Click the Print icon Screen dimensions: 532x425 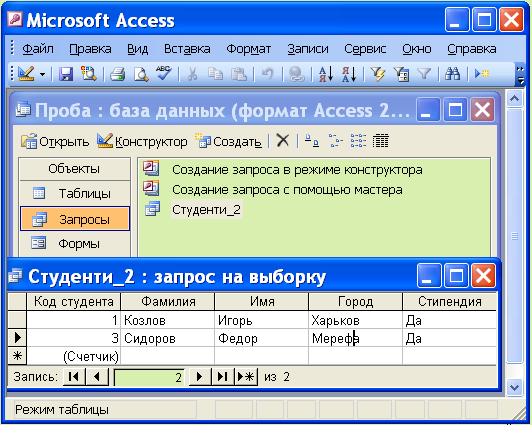(x=117, y=74)
